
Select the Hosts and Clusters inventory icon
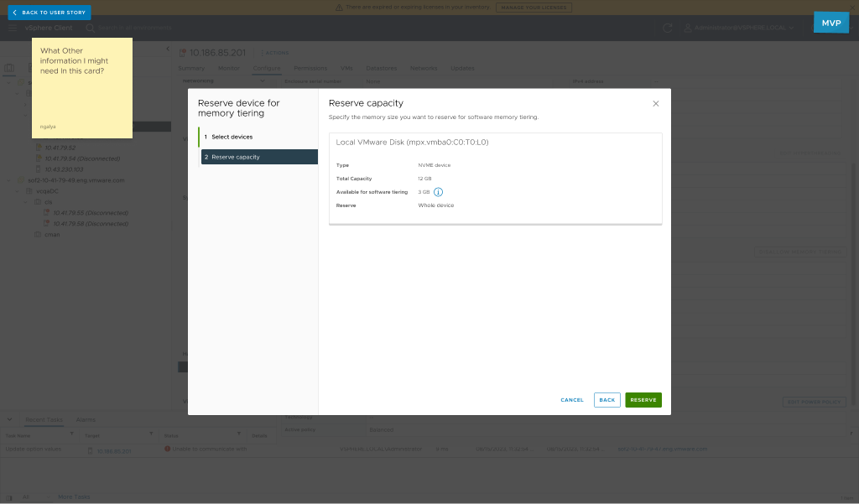(x=9, y=67)
